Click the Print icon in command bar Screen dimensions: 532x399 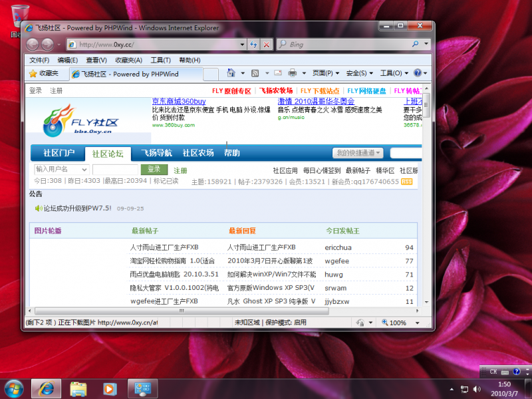[x=292, y=73]
